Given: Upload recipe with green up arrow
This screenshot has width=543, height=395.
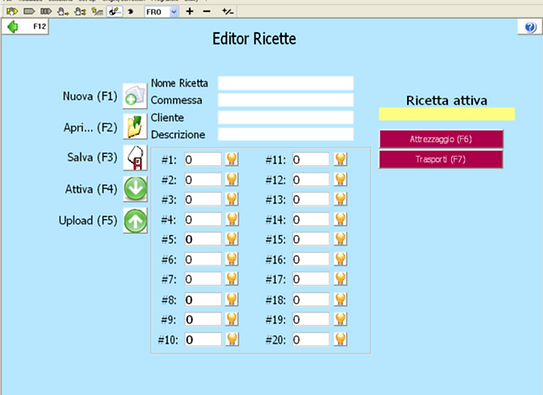Looking at the screenshot, I should pyautogui.click(x=135, y=221).
